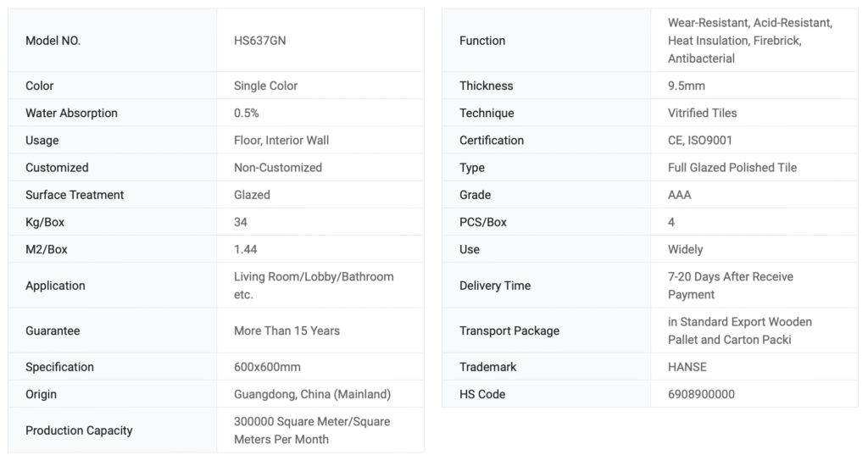Screen dimensions: 868x461
Task: Select the HS Code number 6908900000
Action: tap(702, 394)
